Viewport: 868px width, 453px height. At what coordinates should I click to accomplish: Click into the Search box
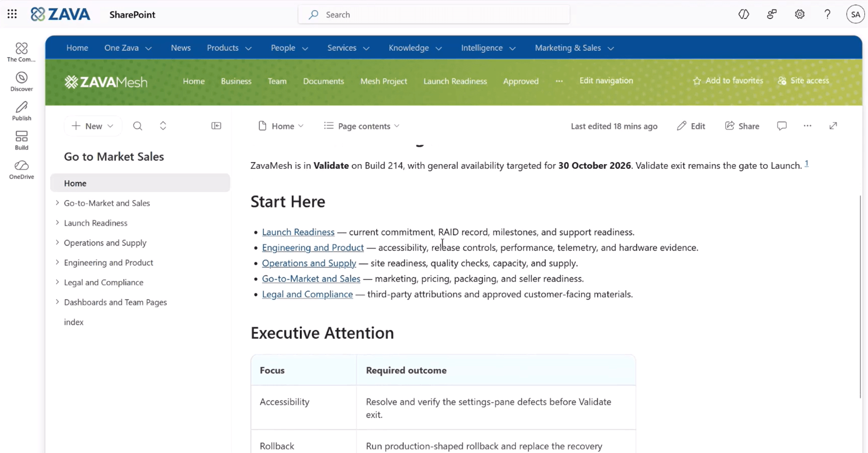[434, 14]
